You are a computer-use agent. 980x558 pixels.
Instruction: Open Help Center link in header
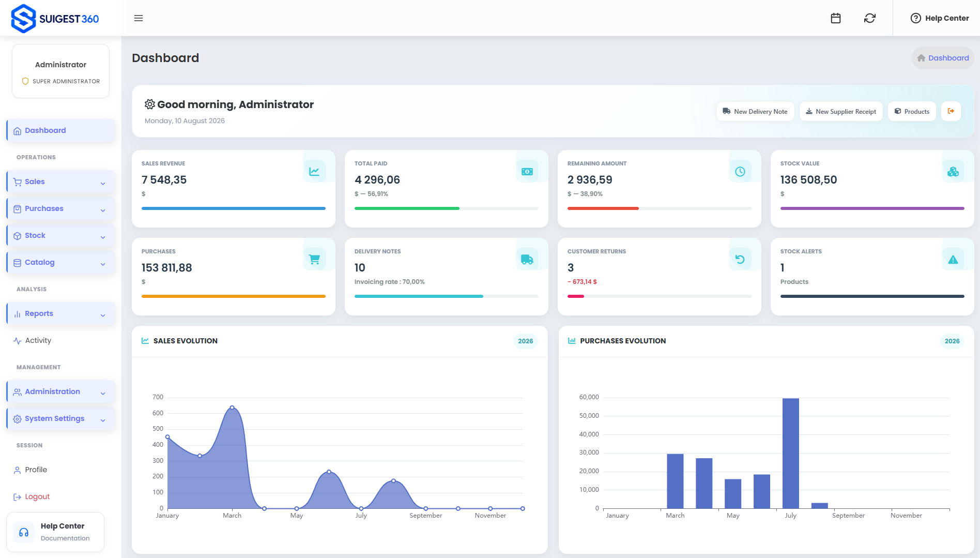click(x=940, y=18)
